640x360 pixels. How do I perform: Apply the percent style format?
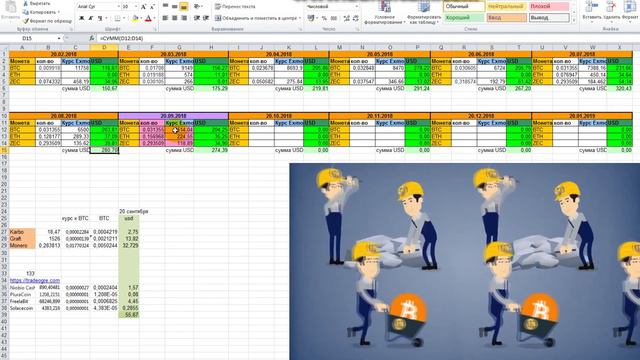(324, 18)
